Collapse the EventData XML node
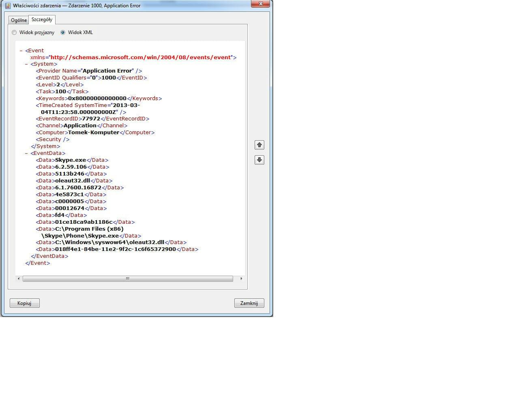The height and width of the screenshot is (420, 527). [x=26, y=153]
